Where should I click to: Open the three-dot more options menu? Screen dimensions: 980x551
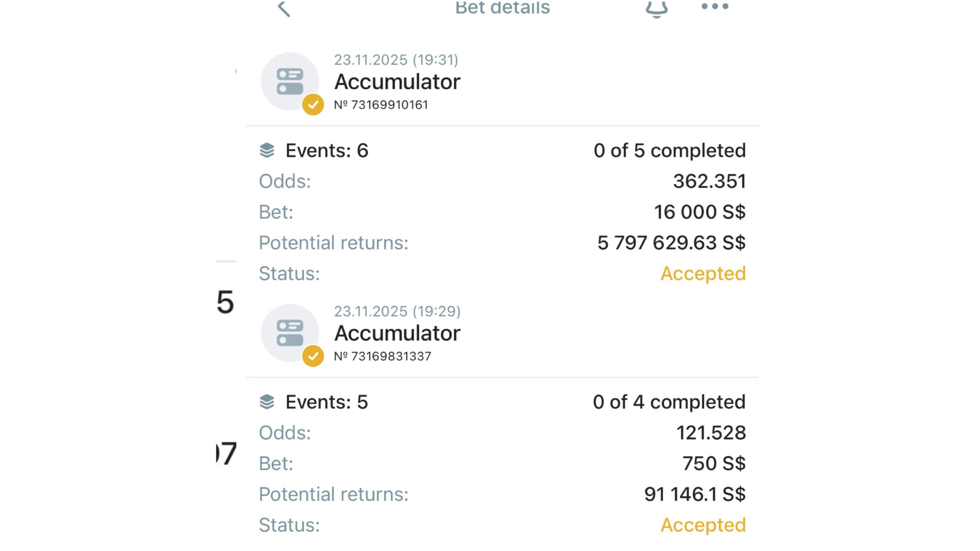(x=715, y=6)
